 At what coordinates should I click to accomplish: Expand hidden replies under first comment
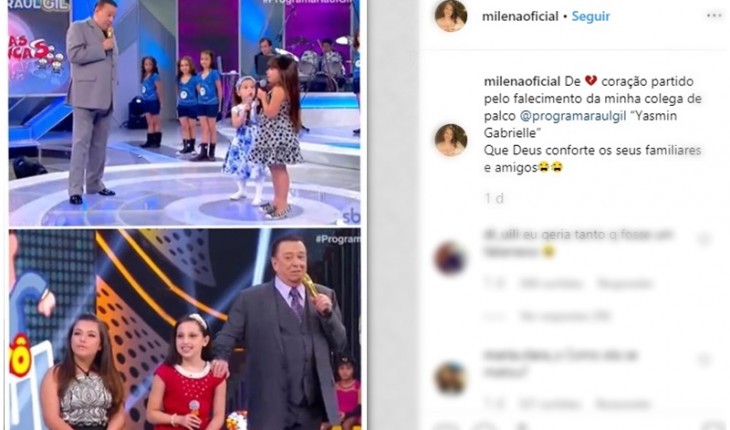pyautogui.click(x=564, y=316)
